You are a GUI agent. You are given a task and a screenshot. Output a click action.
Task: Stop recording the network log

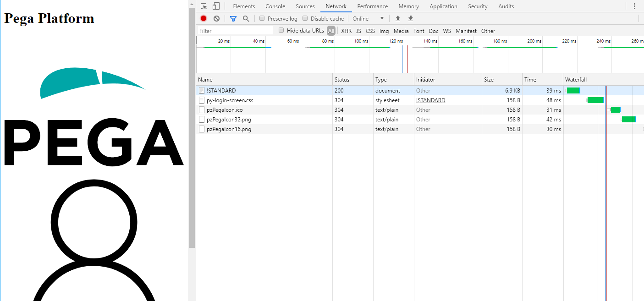[x=204, y=18]
